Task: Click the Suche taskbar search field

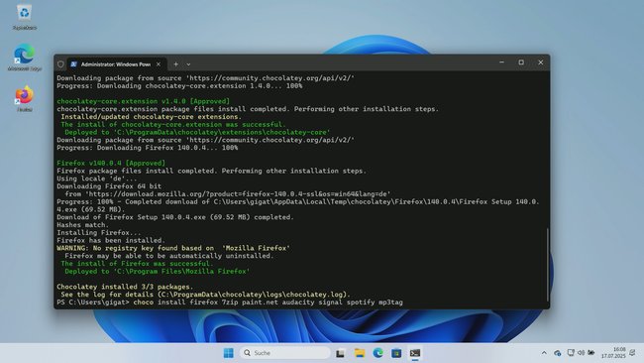Action: pos(285,353)
